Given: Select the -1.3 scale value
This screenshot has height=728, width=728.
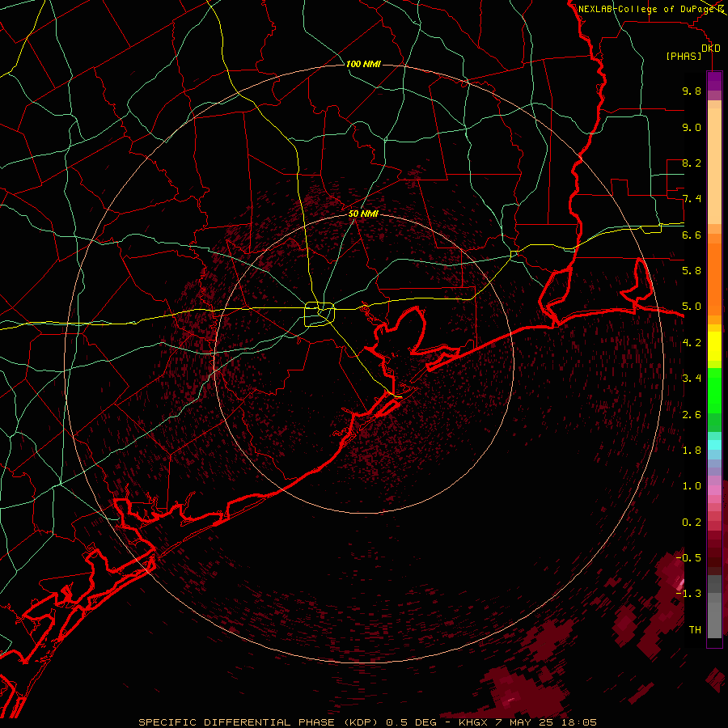Looking at the screenshot, I should (x=689, y=594).
